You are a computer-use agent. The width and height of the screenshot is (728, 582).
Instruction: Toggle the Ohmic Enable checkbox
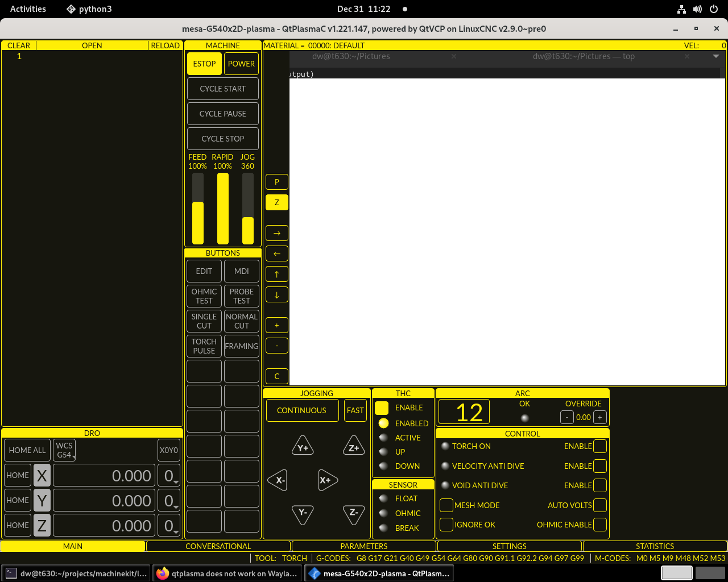coord(599,525)
